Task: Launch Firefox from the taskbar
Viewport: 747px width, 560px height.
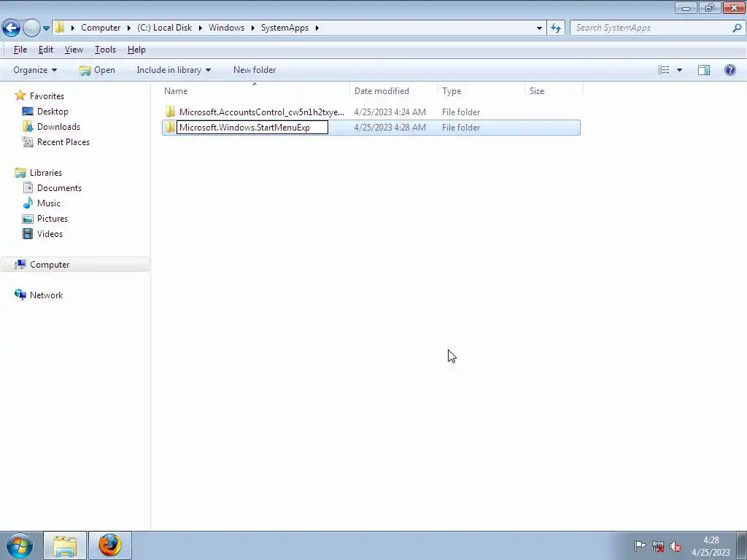Action: (x=110, y=545)
